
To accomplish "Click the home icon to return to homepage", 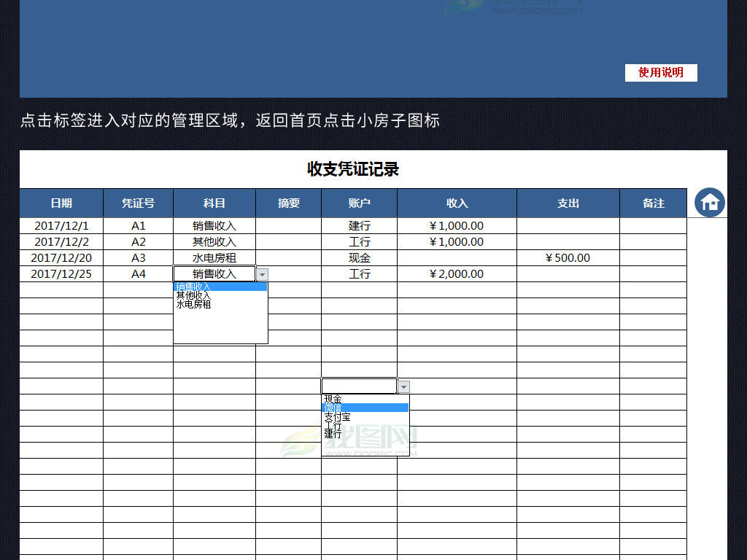I will pos(708,203).
